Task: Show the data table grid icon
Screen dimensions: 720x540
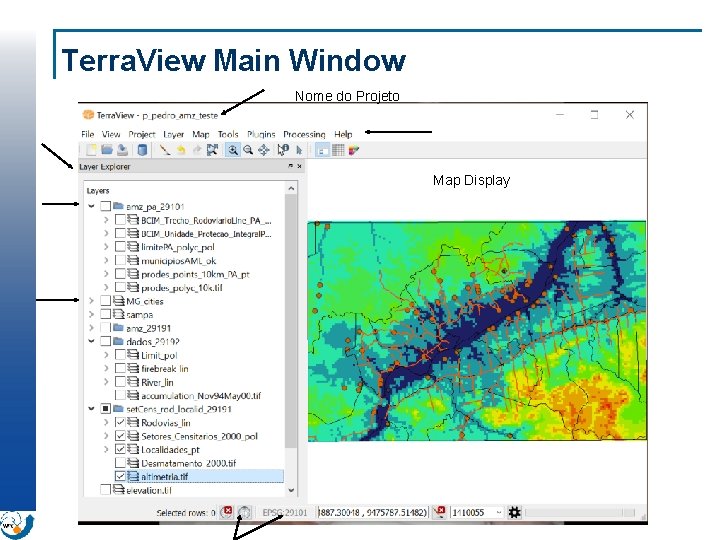Action: 338,150
